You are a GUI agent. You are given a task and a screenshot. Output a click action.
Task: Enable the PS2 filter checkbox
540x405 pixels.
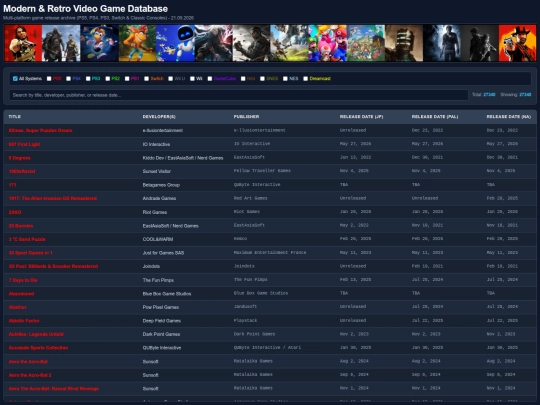point(107,79)
